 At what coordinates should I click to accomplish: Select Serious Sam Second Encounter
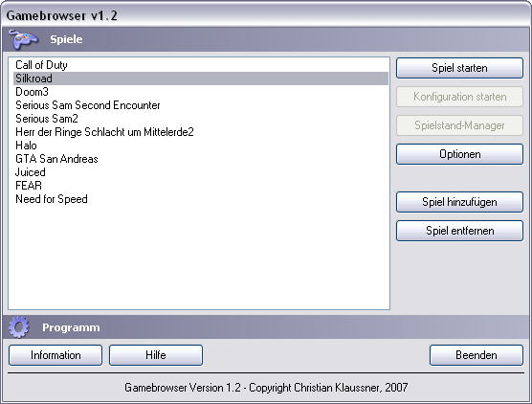coord(201,105)
